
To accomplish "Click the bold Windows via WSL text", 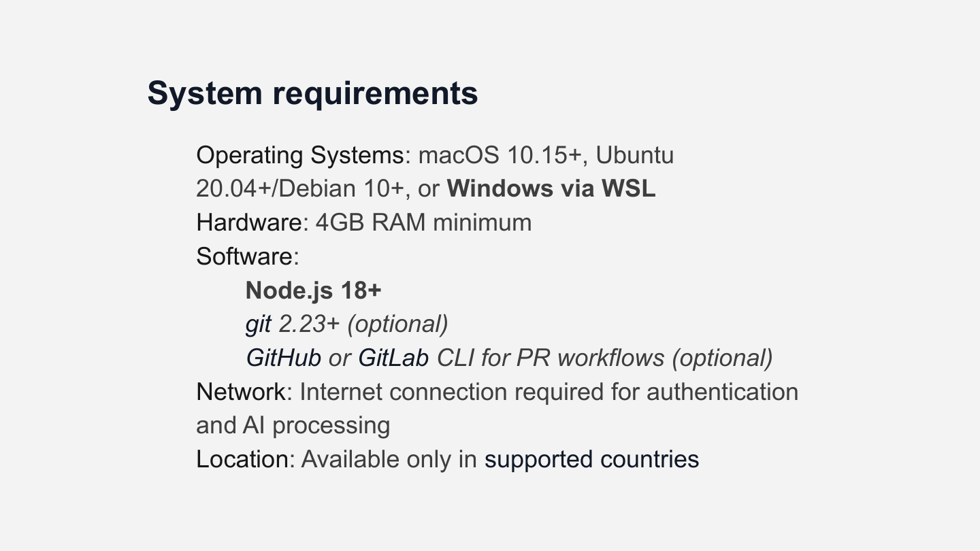I will pyautogui.click(x=551, y=188).
